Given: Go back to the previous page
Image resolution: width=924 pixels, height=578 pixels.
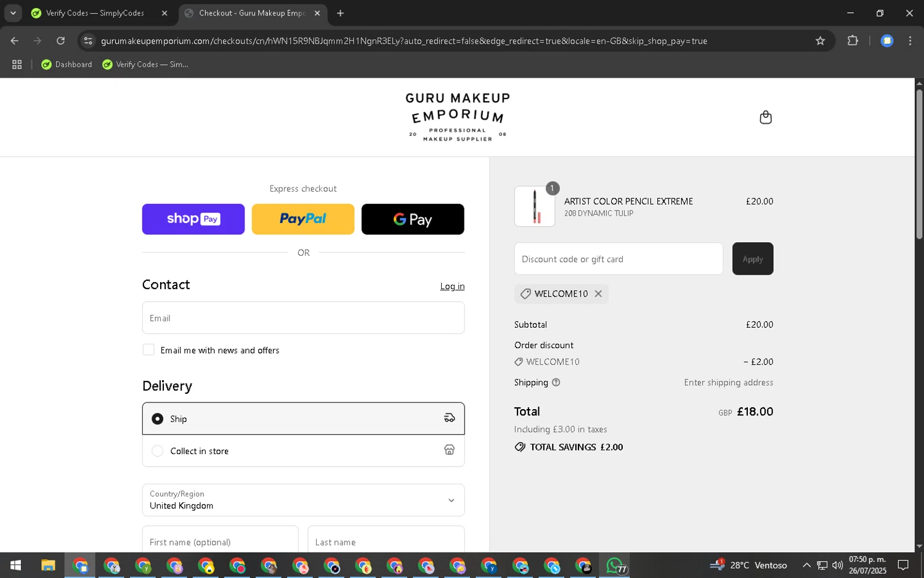Looking at the screenshot, I should click(14, 41).
